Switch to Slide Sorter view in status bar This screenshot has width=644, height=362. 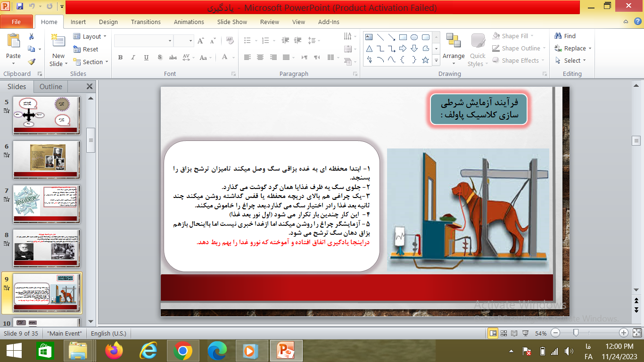(x=504, y=333)
